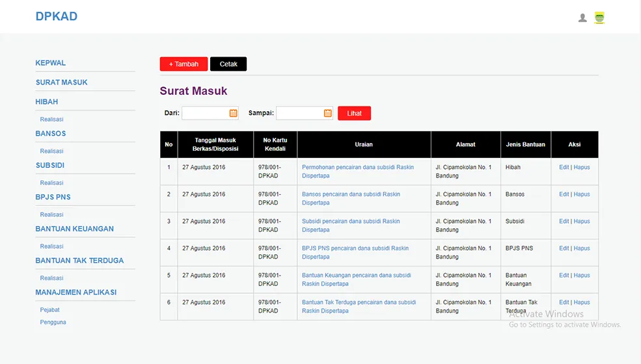Viewport: 641px width, 364px height.
Task: Click the 'Tanggal Masuk Berkas/Disposisi' column header
Action: 215,144
